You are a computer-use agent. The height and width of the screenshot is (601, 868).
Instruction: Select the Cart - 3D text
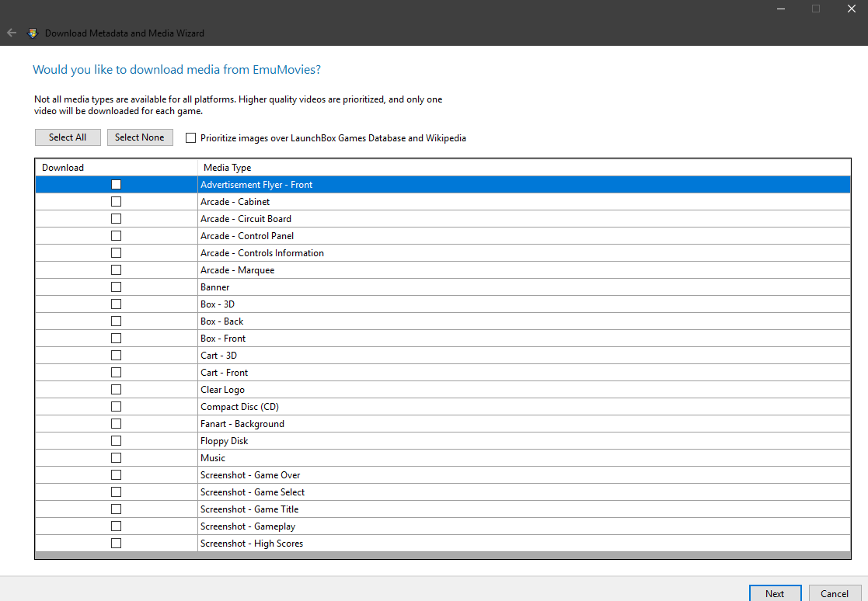click(x=218, y=356)
